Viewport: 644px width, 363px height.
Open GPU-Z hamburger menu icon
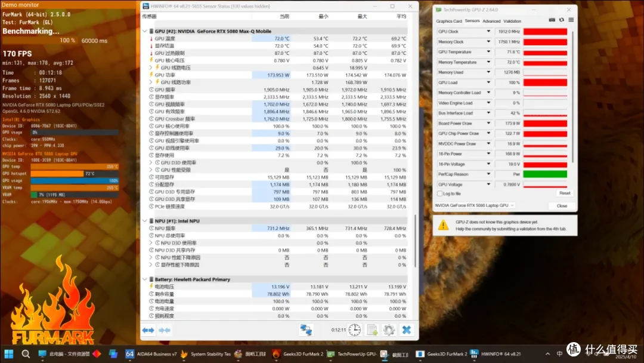[571, 20]
